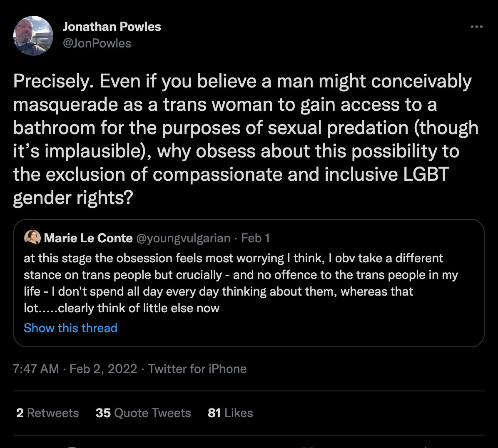Click the Jonathan Powles display name
Viewport: 498px width, 448px height.
click(x=112, y=27)
